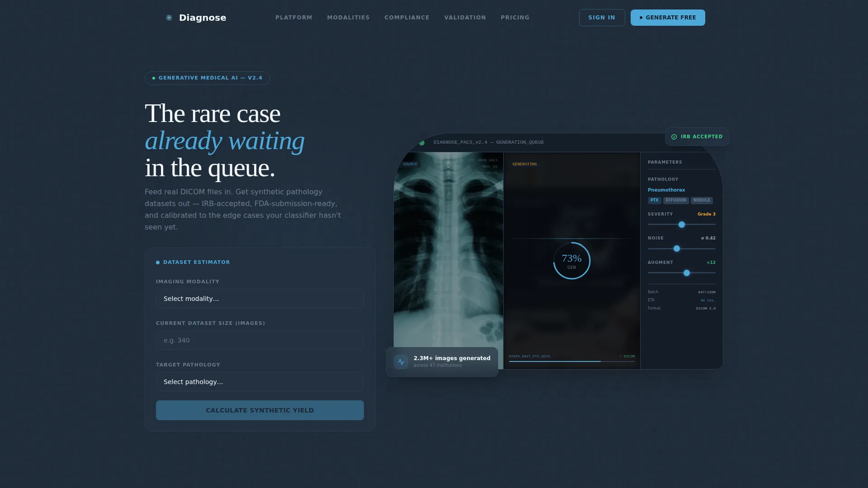The image size is (868, 488).
Task: Click the Pneumothorax pathology label
Action: click(666, 190)
